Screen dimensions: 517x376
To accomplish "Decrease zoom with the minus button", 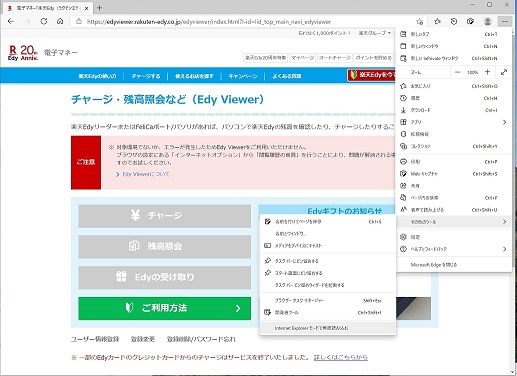I will (458, 72).
